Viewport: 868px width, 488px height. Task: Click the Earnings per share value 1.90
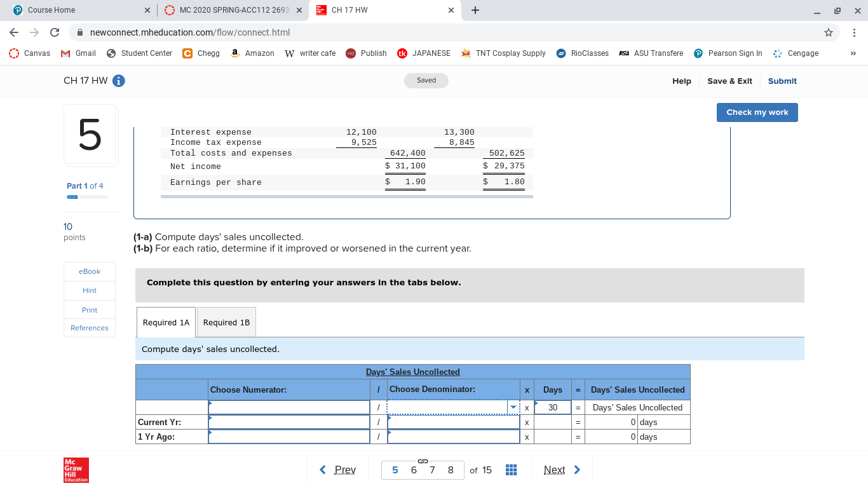pyautogui.click(x=416, y=182)
